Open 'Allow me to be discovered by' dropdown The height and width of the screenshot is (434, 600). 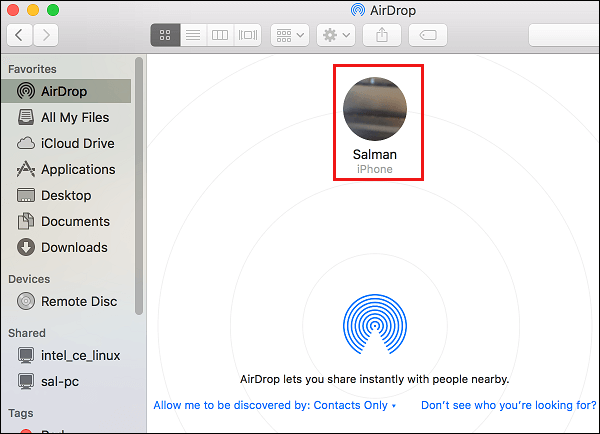[x=274, y=405]
